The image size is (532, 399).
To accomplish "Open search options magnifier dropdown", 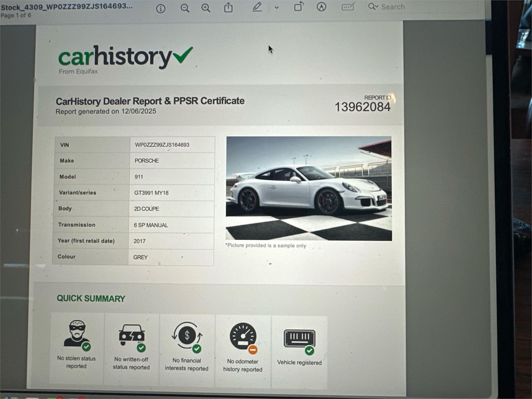I will point(373,7).
